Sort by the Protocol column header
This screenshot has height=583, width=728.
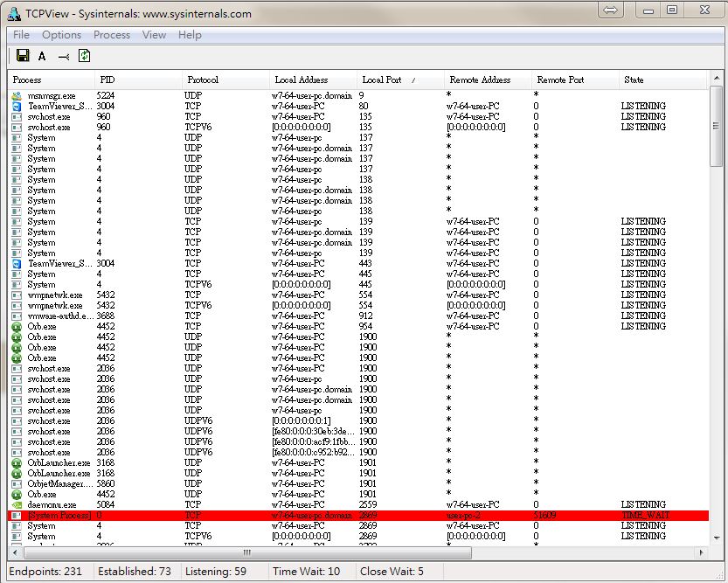(225, 80)
